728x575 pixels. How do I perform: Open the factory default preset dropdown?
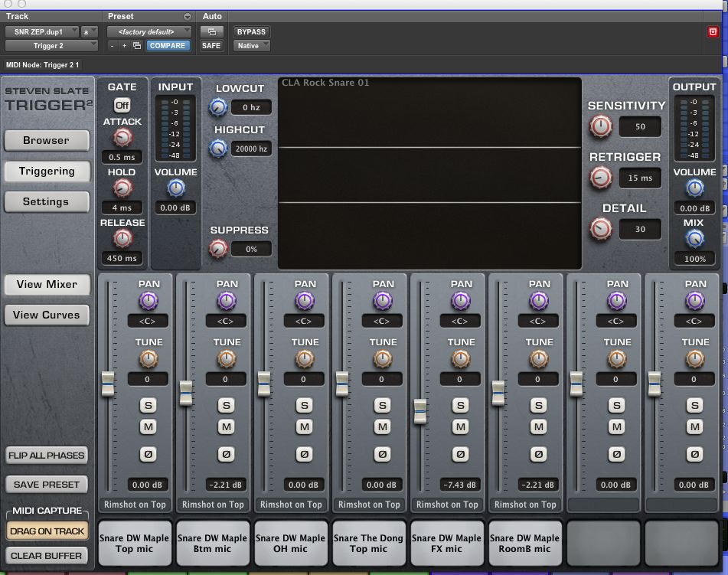(x=149, y=31)
